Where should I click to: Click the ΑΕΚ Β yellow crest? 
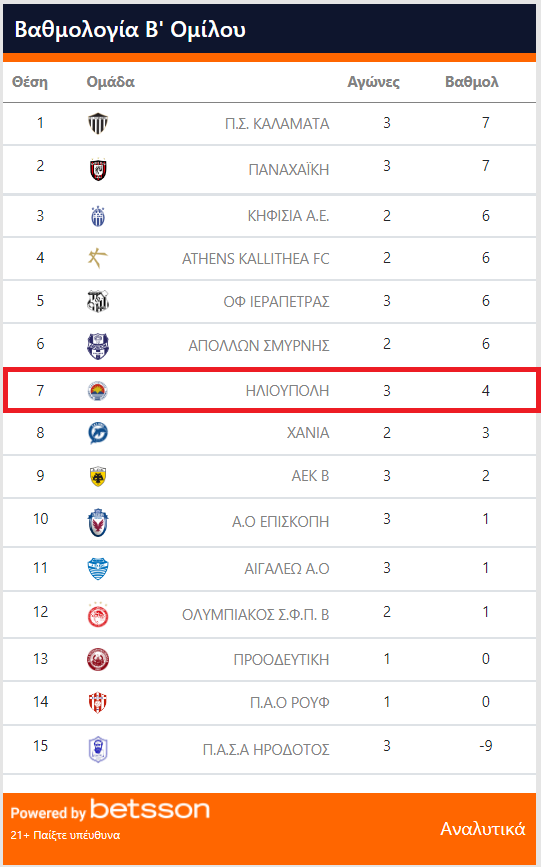point(98,476)
